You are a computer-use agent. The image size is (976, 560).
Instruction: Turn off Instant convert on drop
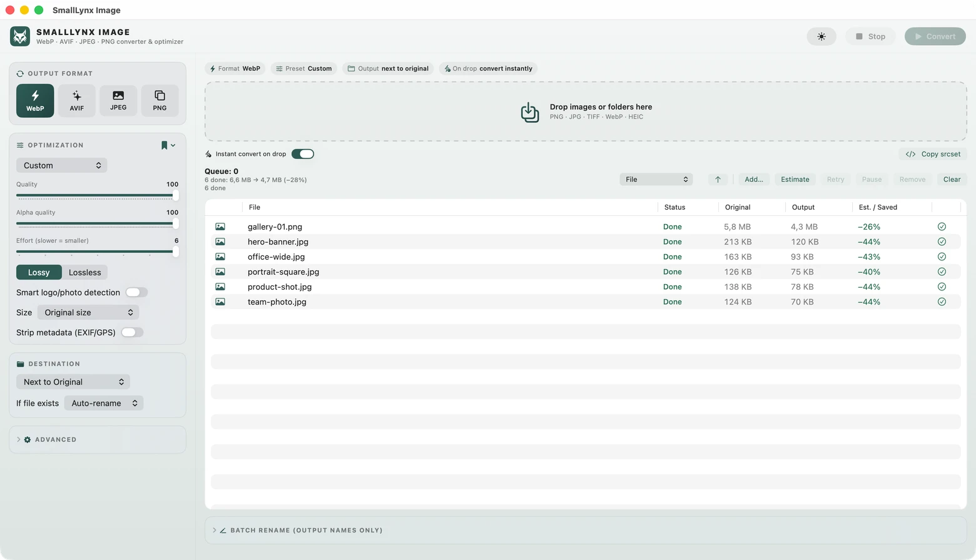click(303, 154)
